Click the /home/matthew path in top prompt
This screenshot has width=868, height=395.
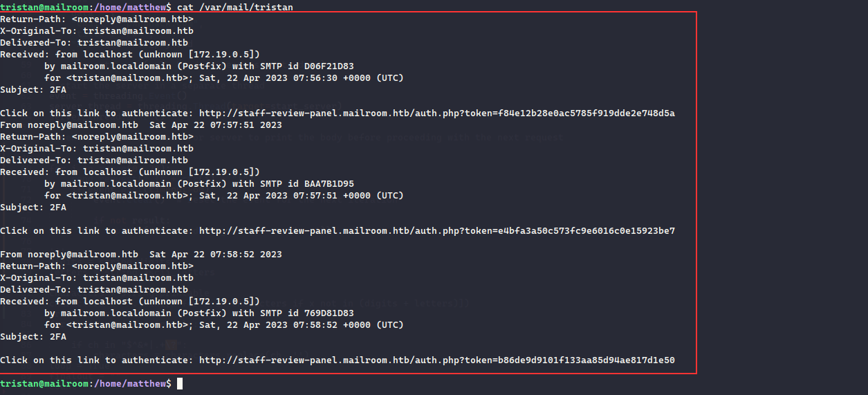tap(130, 7)
